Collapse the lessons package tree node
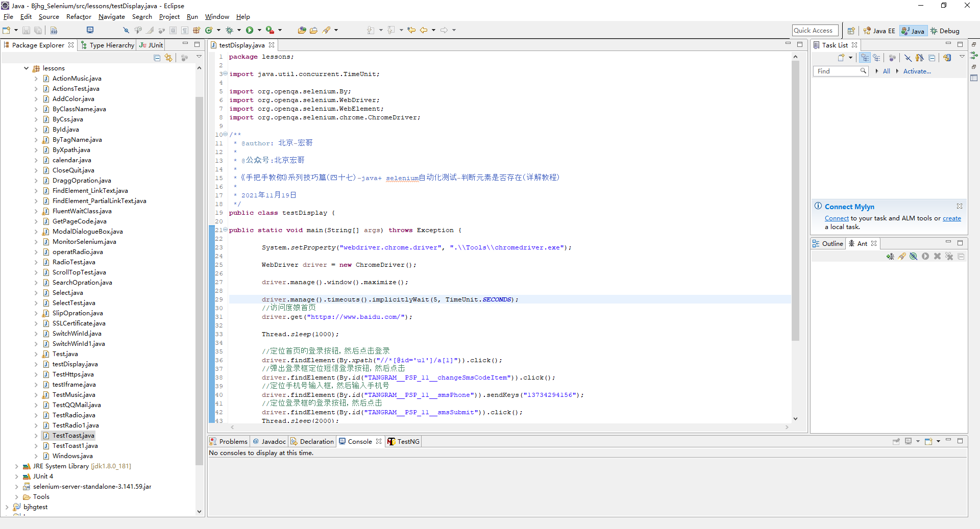The image size is (980, 529). 27,68
